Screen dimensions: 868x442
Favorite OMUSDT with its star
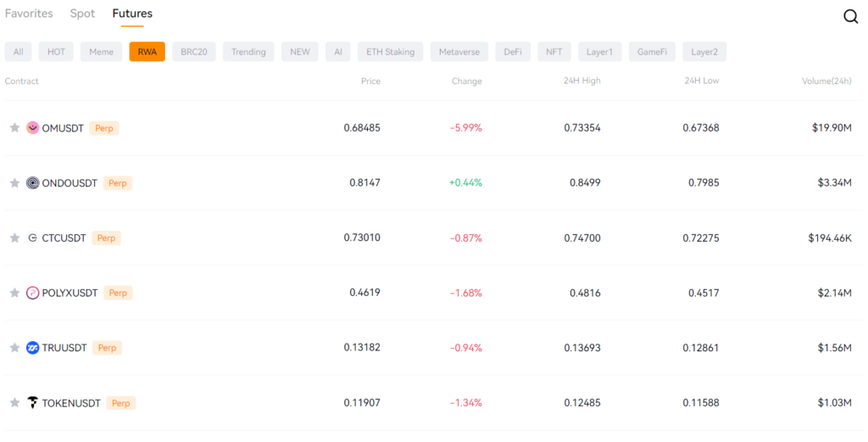pos(14,128)
